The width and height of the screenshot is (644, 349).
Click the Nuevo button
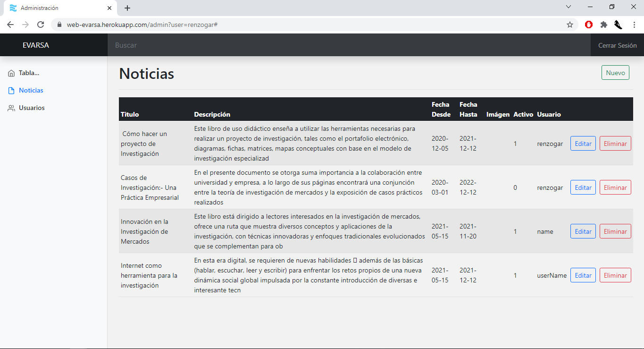pyautogui.click(x=615, y=73)
